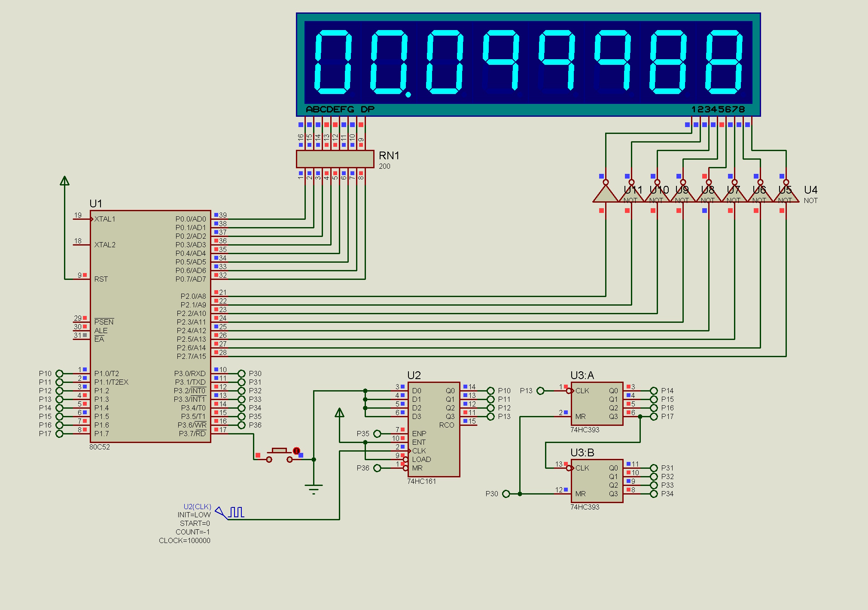
Task: Click the power arrow terminal near U2 ENT
Action: tap(339, 413)
